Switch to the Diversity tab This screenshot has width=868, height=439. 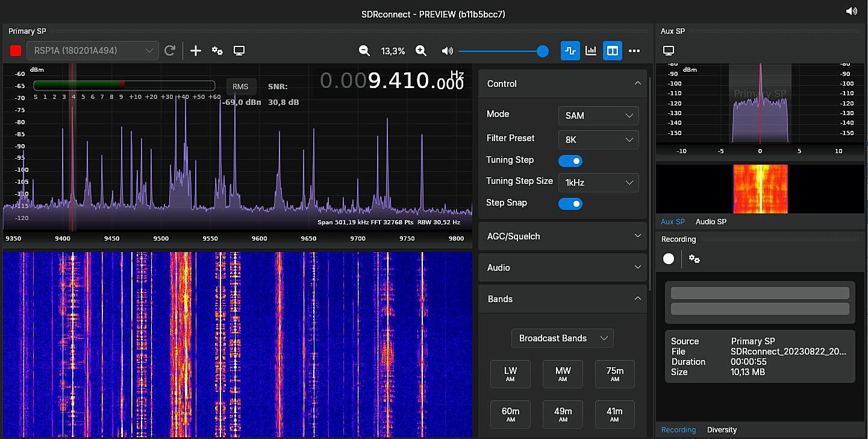(722, 430)
